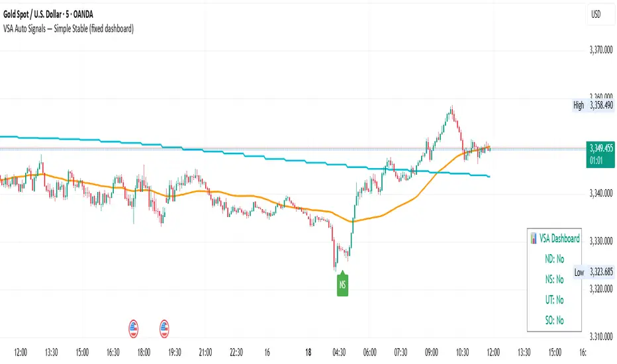Click the green NS signal marker under the candles
The image size is (617, 364).
[x=342, y=285]
